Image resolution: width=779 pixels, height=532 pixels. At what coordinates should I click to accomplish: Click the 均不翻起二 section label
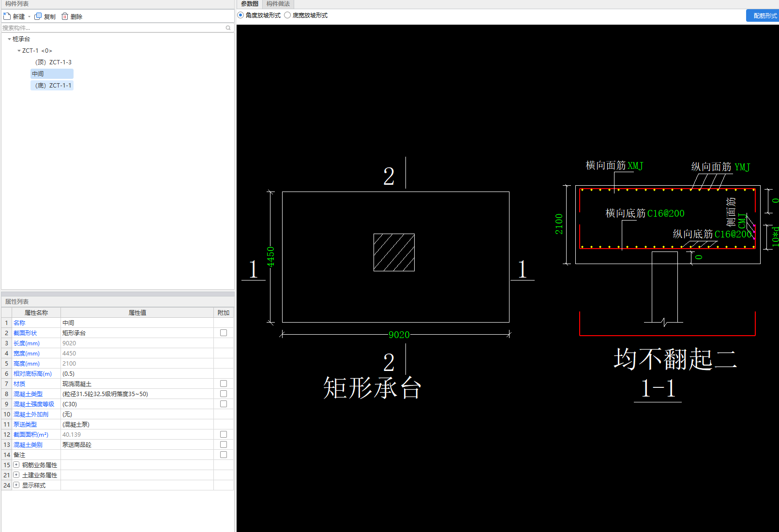pos(675,359)
